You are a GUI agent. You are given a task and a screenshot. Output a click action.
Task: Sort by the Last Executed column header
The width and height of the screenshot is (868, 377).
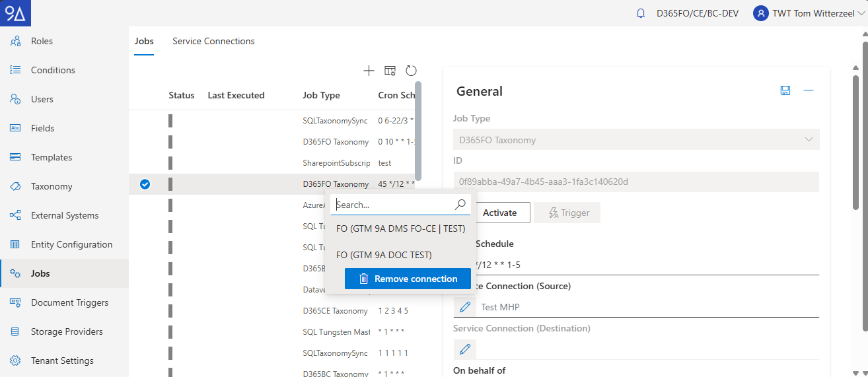236,95
